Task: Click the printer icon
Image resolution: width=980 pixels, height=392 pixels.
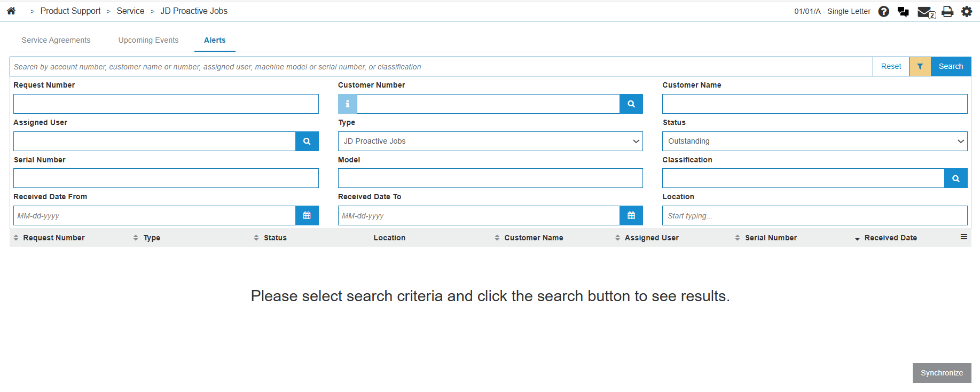Action: pyautogui.click(x=947, y=11)
